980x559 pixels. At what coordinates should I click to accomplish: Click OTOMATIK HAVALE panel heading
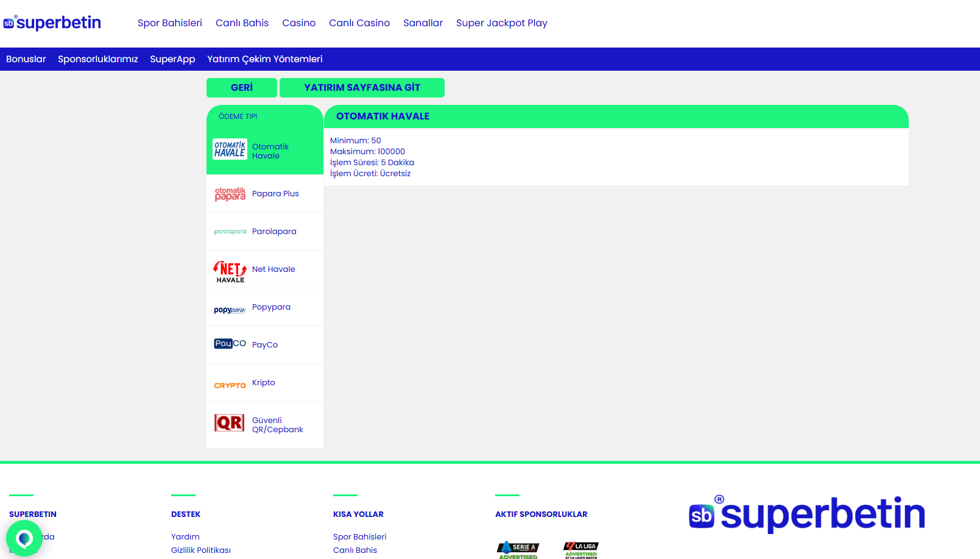[382, 116]
